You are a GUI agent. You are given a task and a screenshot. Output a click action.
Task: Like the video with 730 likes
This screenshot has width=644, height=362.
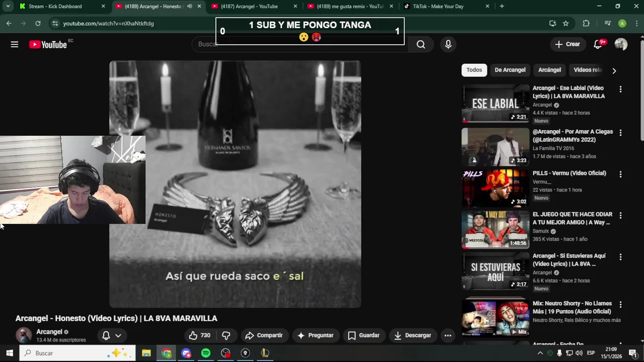[x=200, y=335]
